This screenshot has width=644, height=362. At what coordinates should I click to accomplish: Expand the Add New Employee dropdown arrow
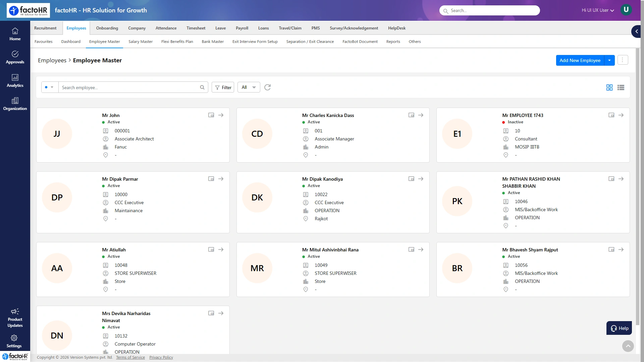click(x=609, y=60)
